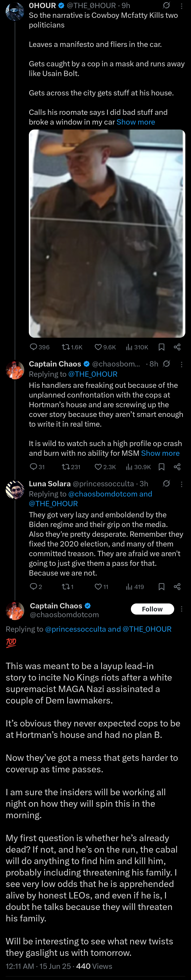Reply to 0HOUR's post with 396 comments
The image size is (191, 980).
point(40,347)
